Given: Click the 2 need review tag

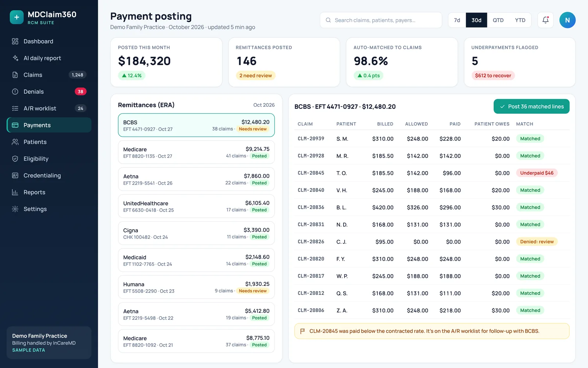Looking at the screenshot, I should [255, 75].
